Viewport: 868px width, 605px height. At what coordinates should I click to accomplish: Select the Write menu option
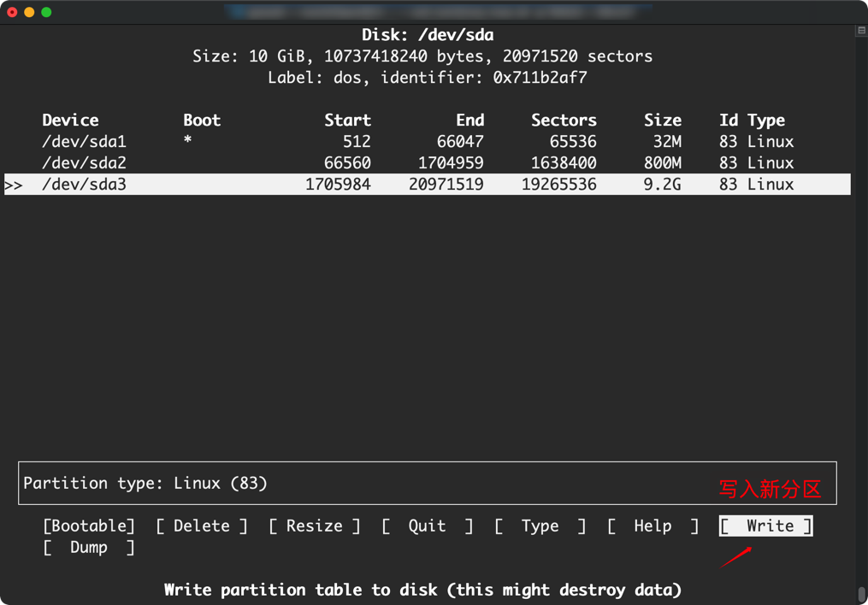click(x=765, y=526)
